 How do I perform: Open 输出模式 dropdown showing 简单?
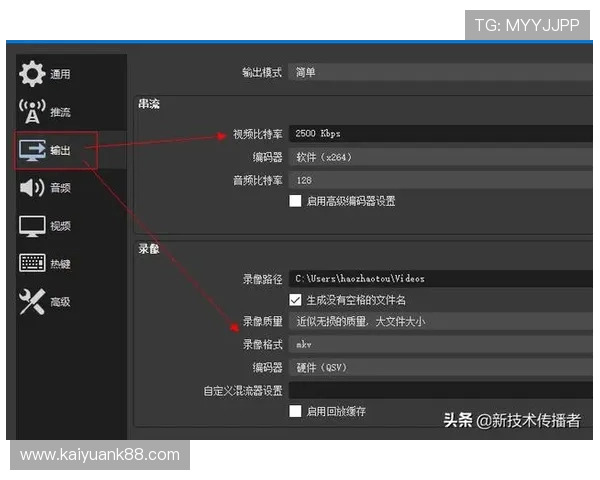tap(440, 72)
